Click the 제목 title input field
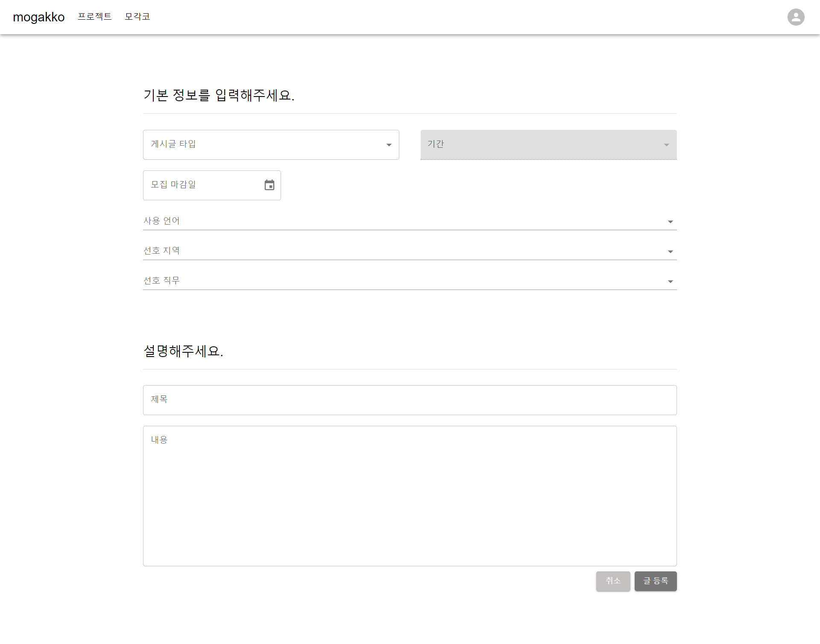 point(410,400)
